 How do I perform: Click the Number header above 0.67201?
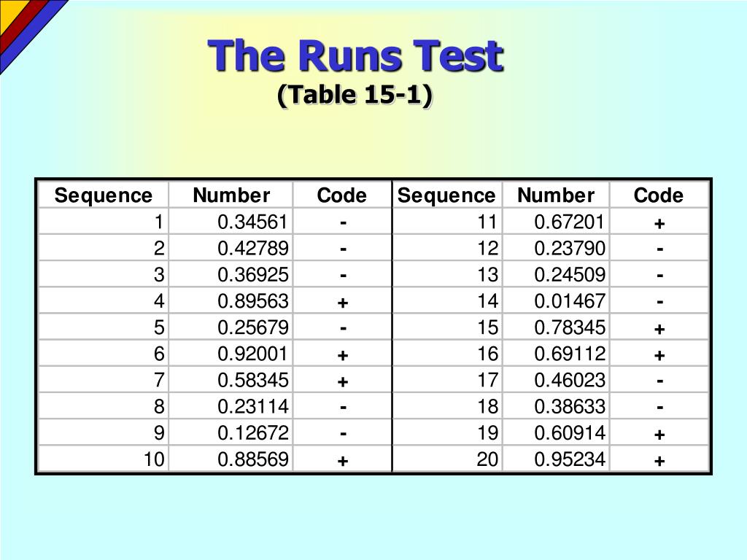[556, 195]
